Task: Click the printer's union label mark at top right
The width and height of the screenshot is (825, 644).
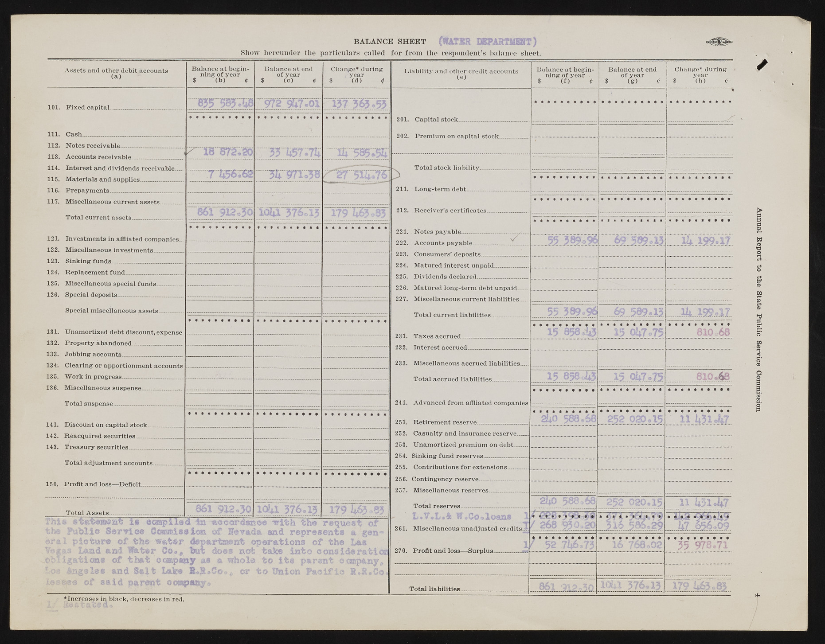Action: 718,42
